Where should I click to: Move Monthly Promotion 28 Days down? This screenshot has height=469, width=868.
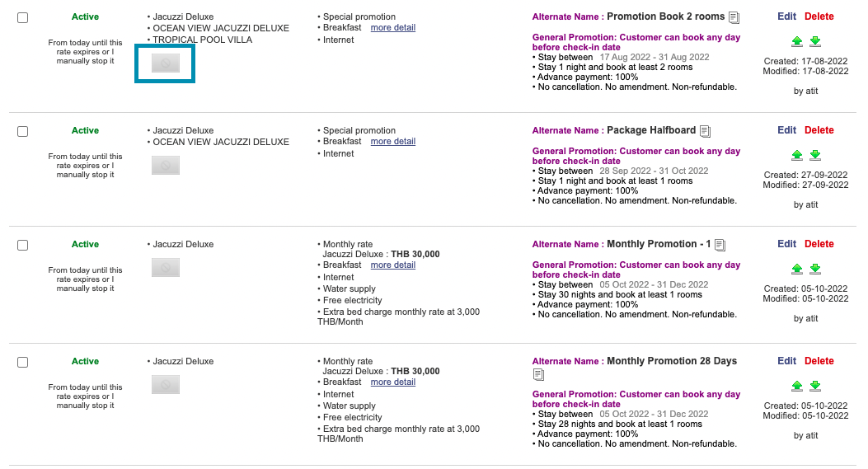point(815,386)
